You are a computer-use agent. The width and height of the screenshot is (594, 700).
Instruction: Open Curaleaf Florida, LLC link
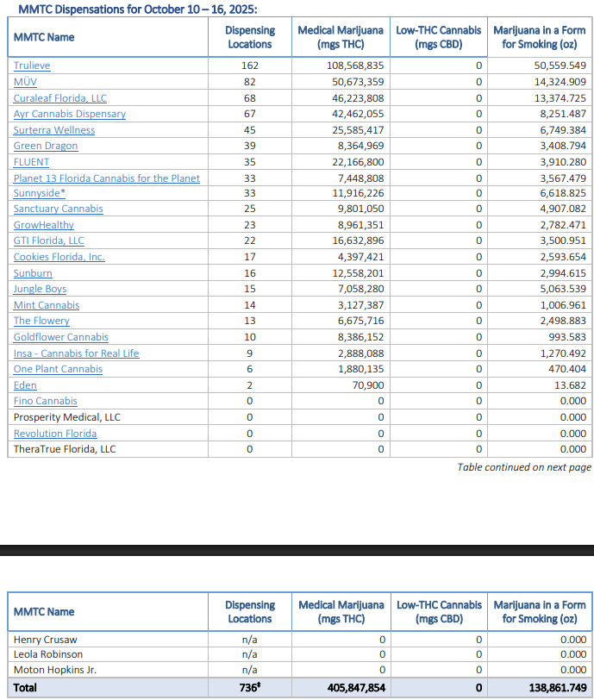(59, 98)
